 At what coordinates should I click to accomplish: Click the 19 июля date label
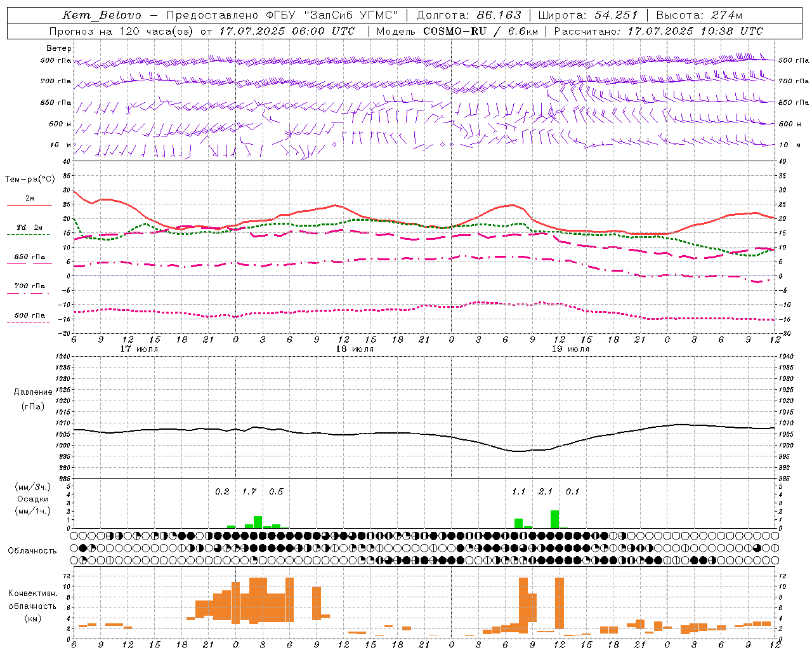click(570, 349)
